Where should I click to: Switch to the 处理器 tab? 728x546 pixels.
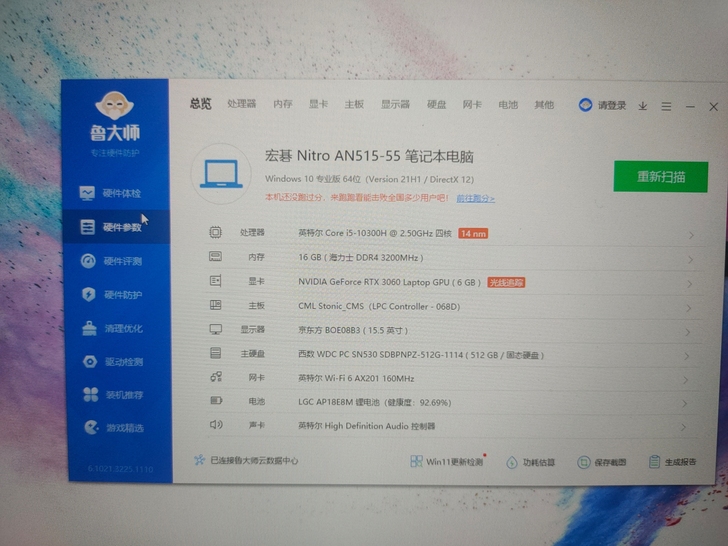[241, 104]
